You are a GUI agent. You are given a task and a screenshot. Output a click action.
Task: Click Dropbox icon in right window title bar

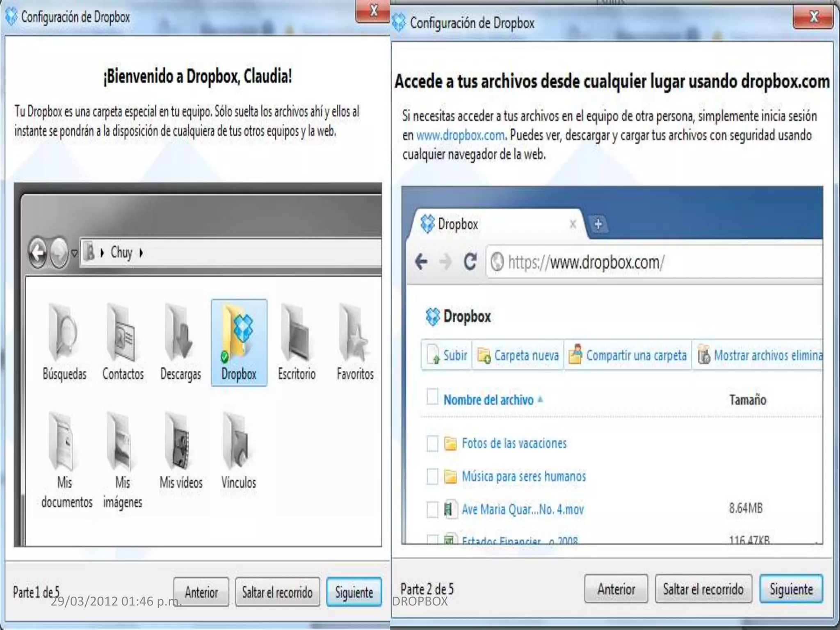[398, 22]
